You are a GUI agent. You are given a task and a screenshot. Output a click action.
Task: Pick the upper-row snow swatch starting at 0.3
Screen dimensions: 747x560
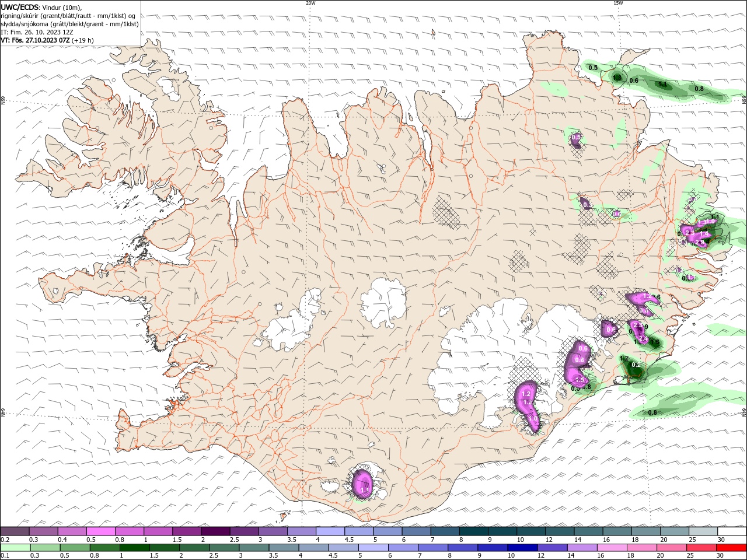[x=44, y=531]
